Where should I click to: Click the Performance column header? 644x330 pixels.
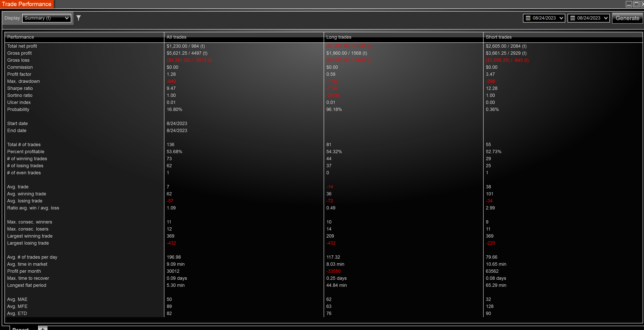pyautogui.click(x=84, y=37)
